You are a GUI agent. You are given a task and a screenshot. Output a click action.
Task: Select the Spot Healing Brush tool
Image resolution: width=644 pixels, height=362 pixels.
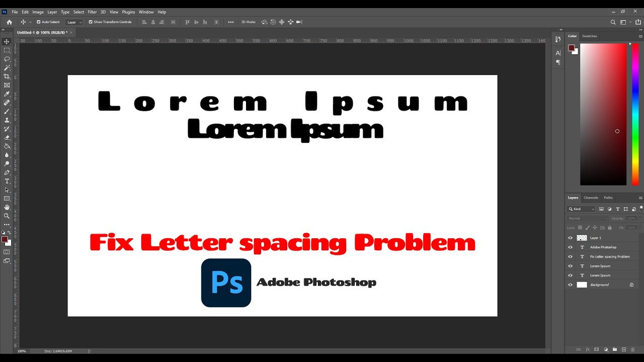coord(7,103)
